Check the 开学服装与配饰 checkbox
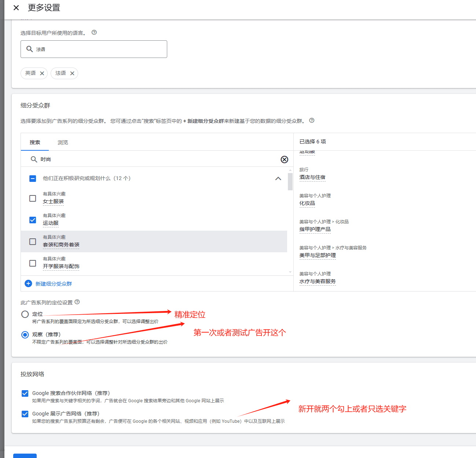This screenshot has height=458, width=476. (x=33, y=263)
